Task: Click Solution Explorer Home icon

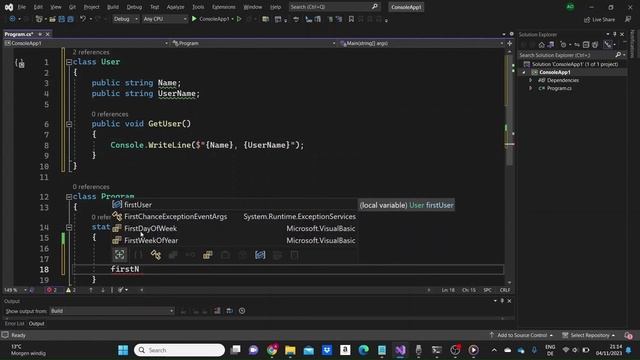Action: coord(541,44)
